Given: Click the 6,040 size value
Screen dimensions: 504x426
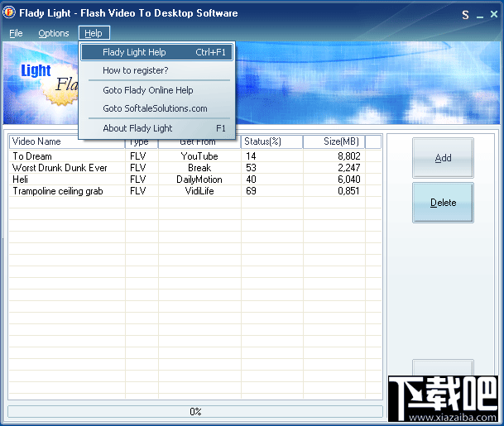Looking at the screenshot, I should coord(348,179).
